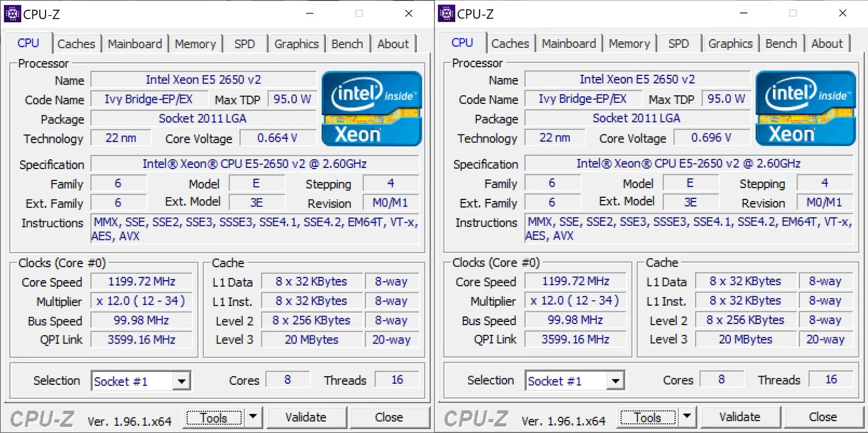Close right CPU-Z window via title bar X
868x433 pixels.
tap(843, 14)
